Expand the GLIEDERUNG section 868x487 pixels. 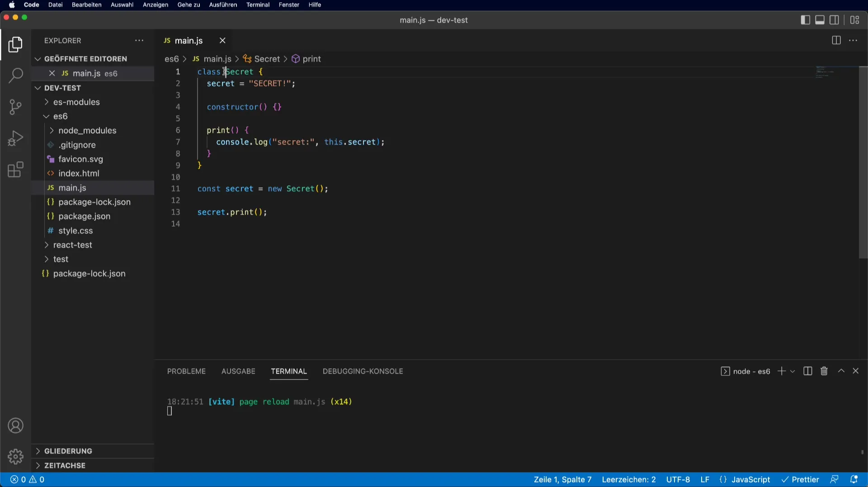click(x=93, y=451)
